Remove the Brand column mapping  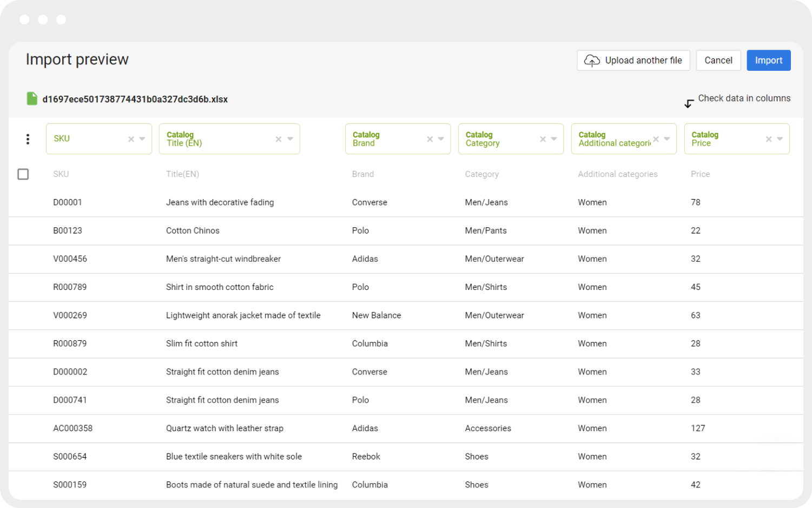[430, 139]
